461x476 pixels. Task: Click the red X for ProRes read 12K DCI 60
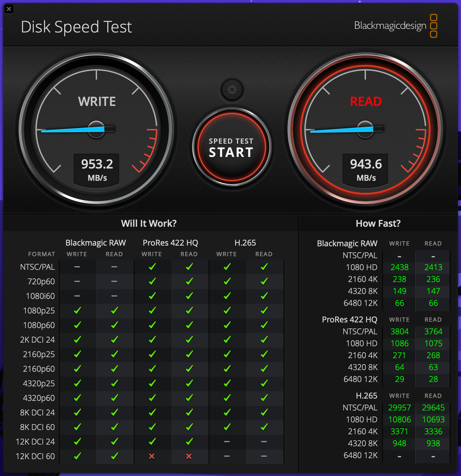(189, 456)
